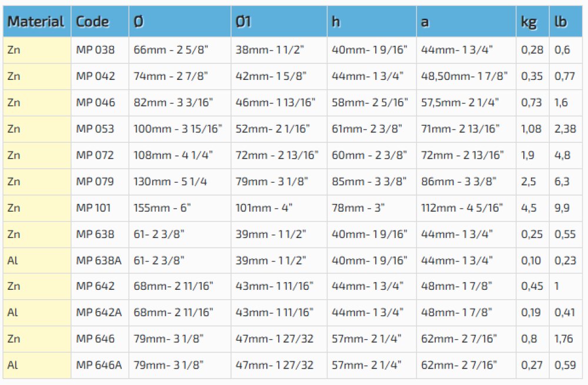Select the "Al" material in MP 638A row
Viewport: 588px width, 385px height.
[12, 260]
